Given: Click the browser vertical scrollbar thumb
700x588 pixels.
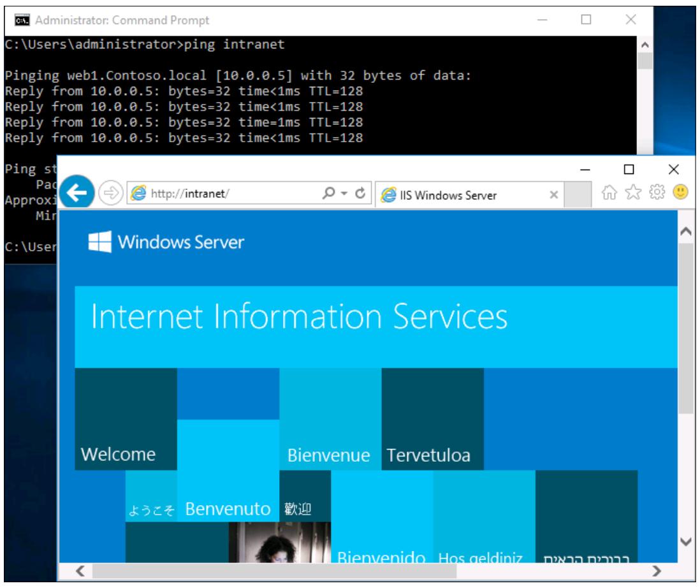Looking at the screenshot, I should [686, 328].
